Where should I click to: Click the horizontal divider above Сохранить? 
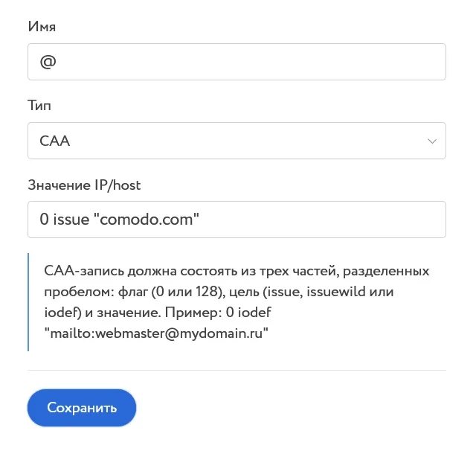(x=237, y=370)
